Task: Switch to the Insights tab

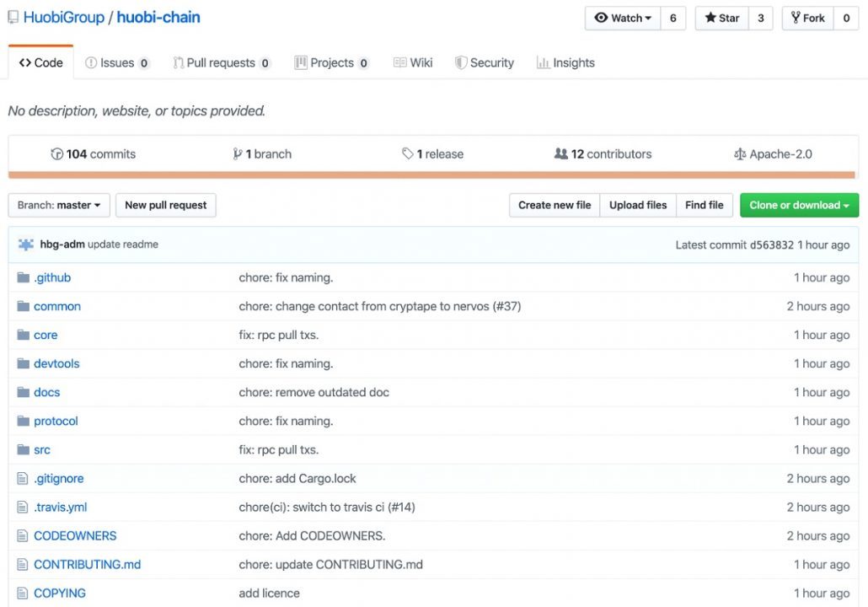Action: click(x=565, y=62)
